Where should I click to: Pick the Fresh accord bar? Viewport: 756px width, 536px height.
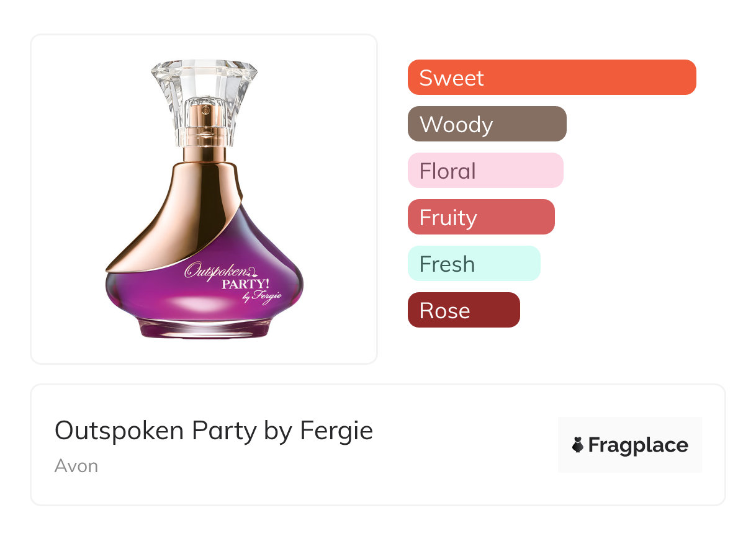coord(474,264)
